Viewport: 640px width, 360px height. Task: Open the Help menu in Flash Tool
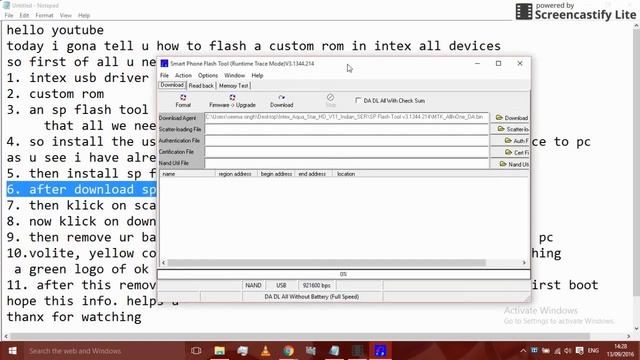point(257,76)
